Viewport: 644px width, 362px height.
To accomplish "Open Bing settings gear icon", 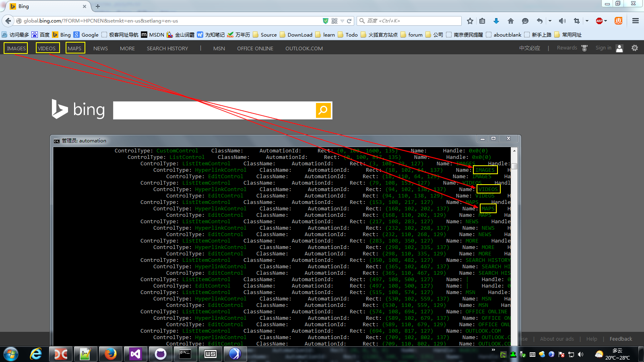I will pos(635,48).
